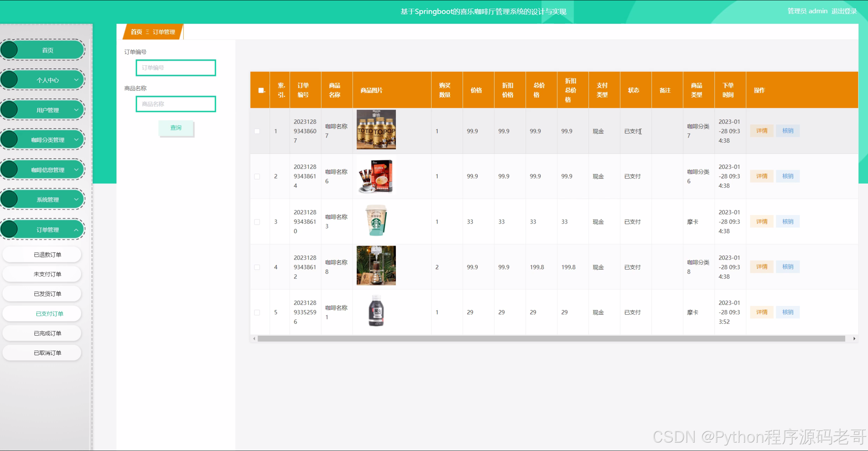
Task: Toggle the select-all checkbox in table header
Action: point(261,90)
